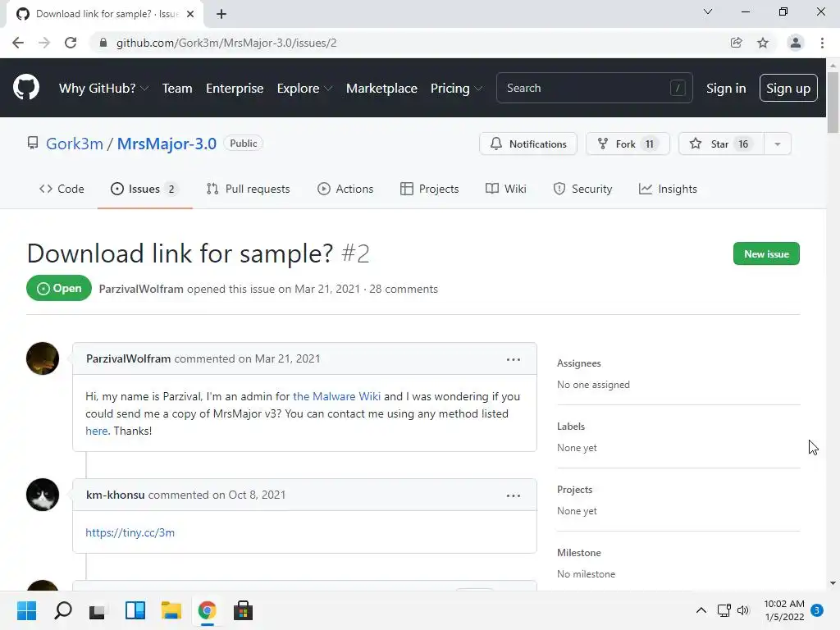The height and width of the screenshot is (630, 840).
Task: Click the page vertical scrollbar thumb
Action: pos(832,103)
